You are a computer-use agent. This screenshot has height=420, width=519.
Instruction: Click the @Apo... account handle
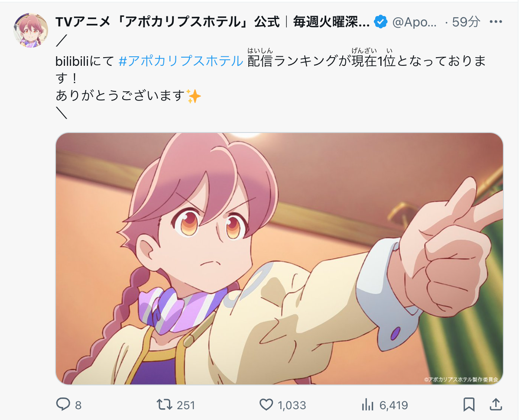coord(415,22)
